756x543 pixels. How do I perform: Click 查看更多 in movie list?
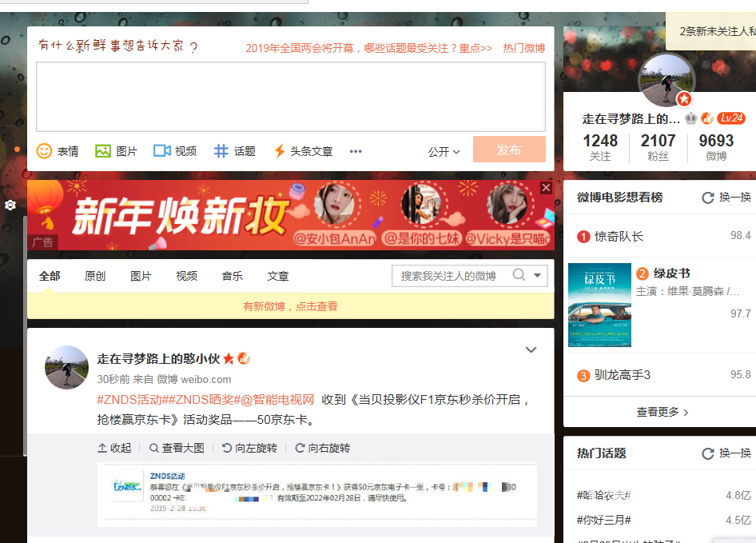click(662, 412)
